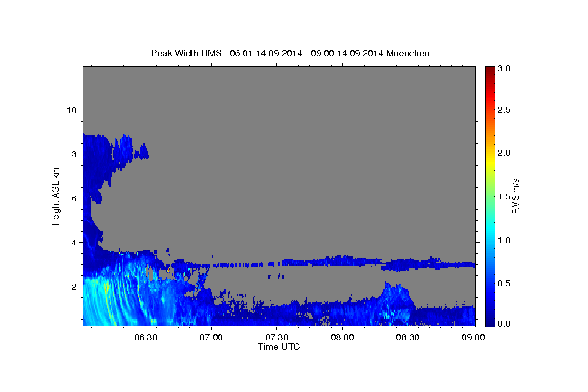Image resolution: width=588 pixels, height=392 pixels.
Task: Click the 06:30 time tick label
Action: pyautogui.click(x=146, y=337)
